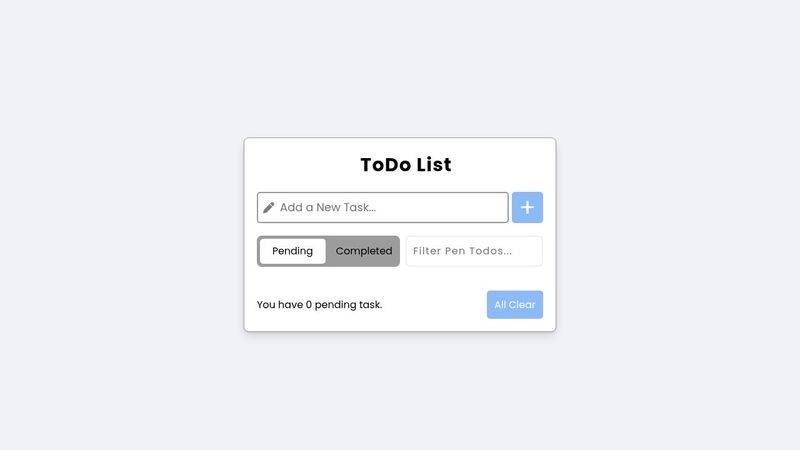Show completed todos via Completed toggle
Screen dimensions: 800x450
coord(364,251)
